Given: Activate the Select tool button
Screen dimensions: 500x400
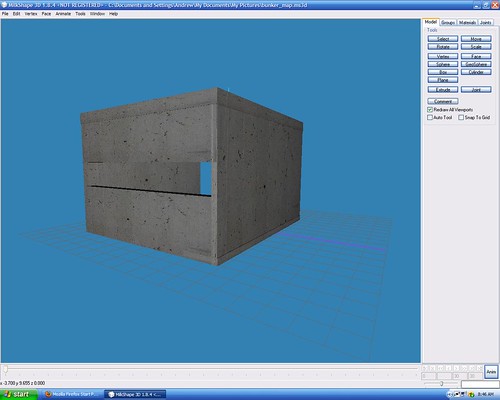Looking at the screenshot, I should pos(443,39).
